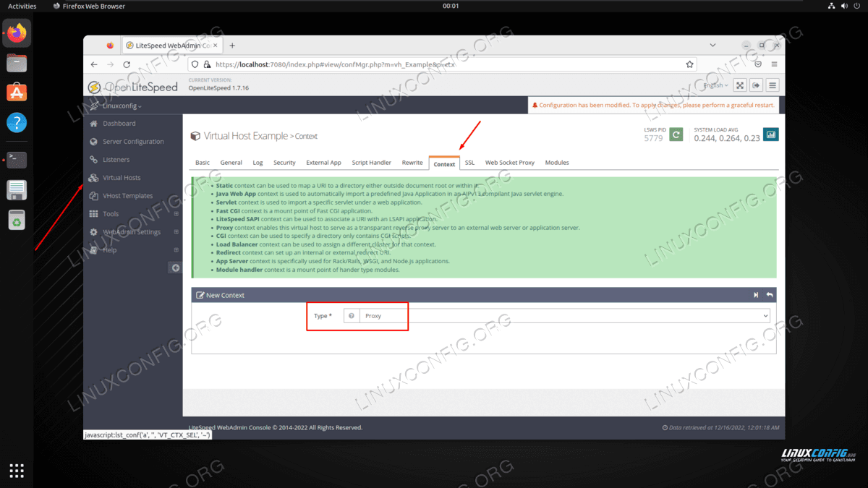868x488 pixels.
Task: Open the SSL tab
Action: [x=470, y=163]
